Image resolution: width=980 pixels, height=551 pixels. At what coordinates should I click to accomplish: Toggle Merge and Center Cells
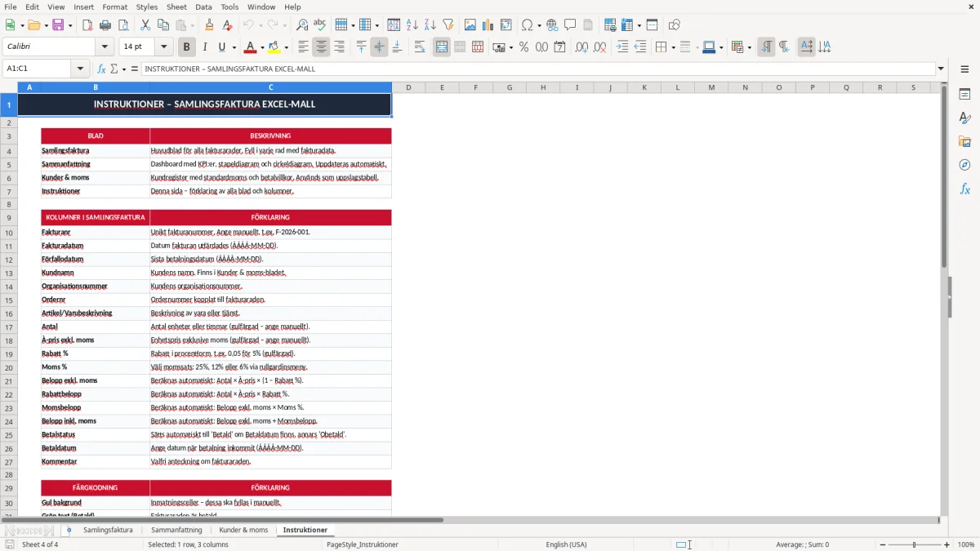coord(442,47)
